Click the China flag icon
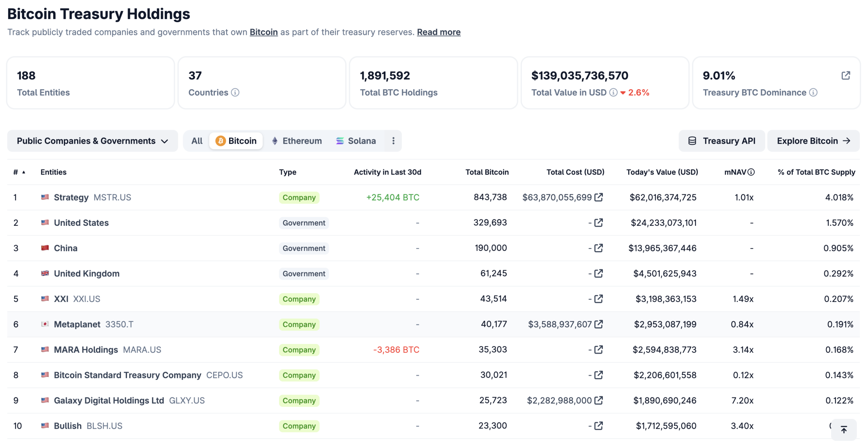Viewport: 868px width, 441px height. click(45, 248)
